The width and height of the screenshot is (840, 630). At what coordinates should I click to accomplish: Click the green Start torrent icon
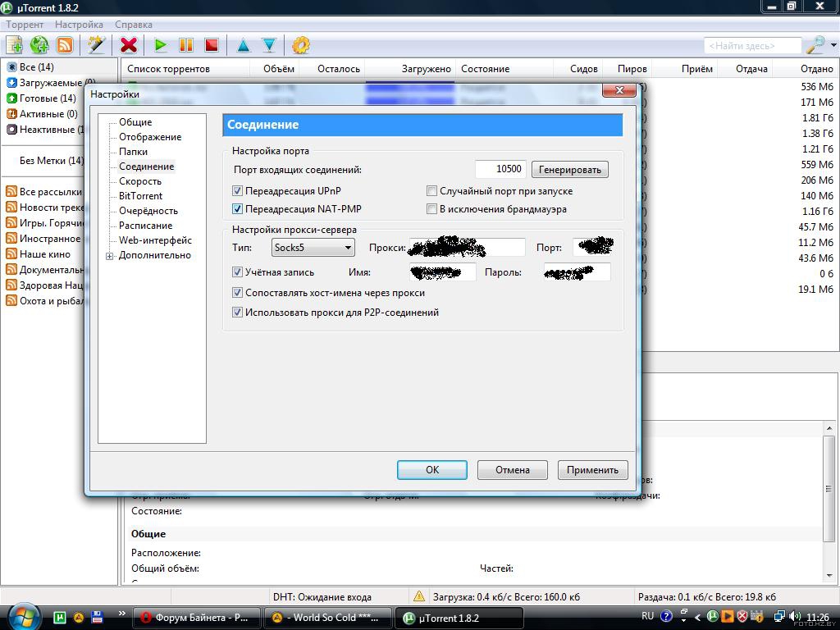point(160,45)
